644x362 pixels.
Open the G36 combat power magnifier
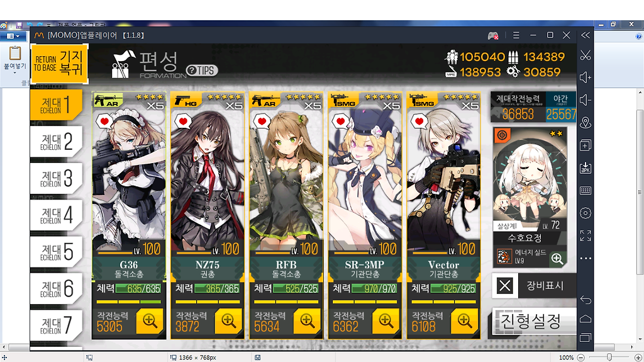click(x=150, y=321)
